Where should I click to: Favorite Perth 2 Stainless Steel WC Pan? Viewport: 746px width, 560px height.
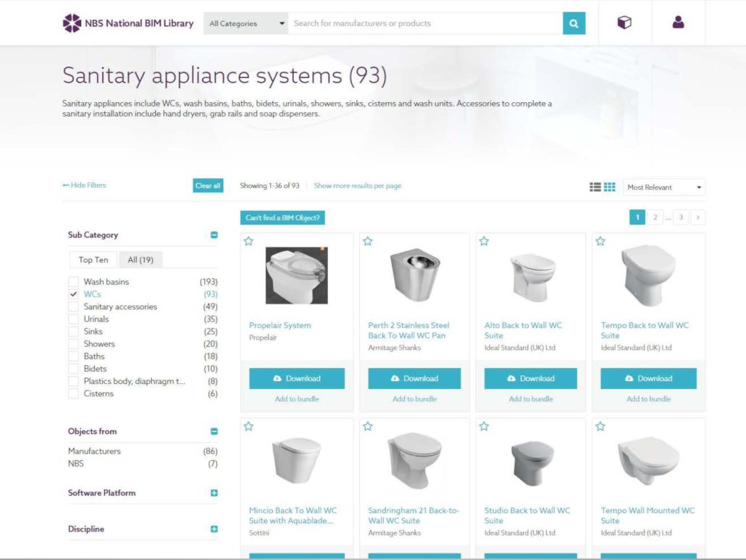pyautogui.click(x=367, y=241)
